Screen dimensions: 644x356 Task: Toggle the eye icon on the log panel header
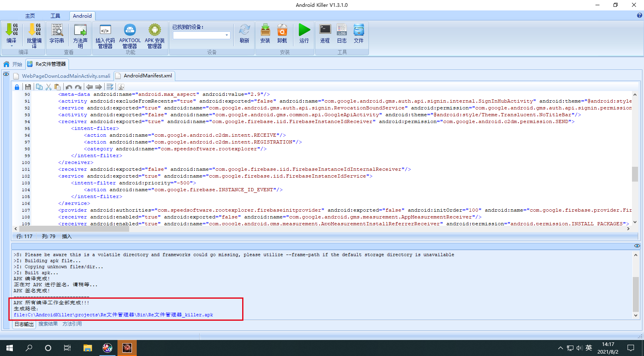[x=637, y=246]
